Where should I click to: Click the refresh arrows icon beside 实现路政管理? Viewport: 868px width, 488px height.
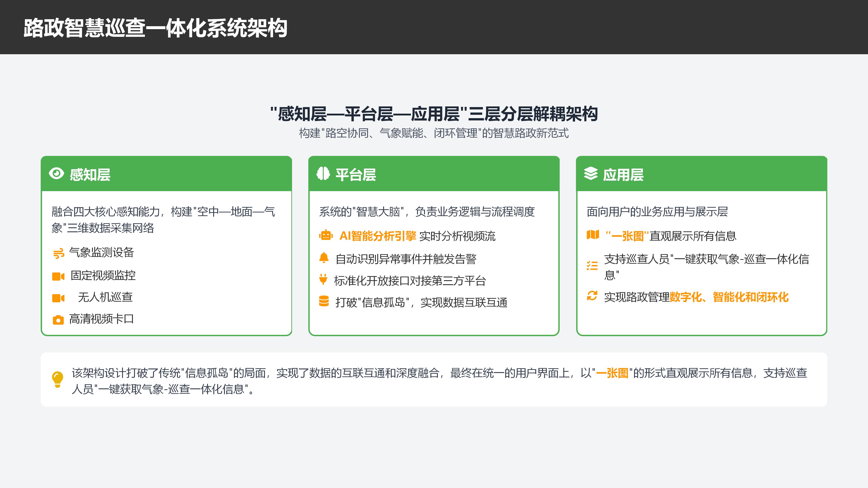(592, 296)
